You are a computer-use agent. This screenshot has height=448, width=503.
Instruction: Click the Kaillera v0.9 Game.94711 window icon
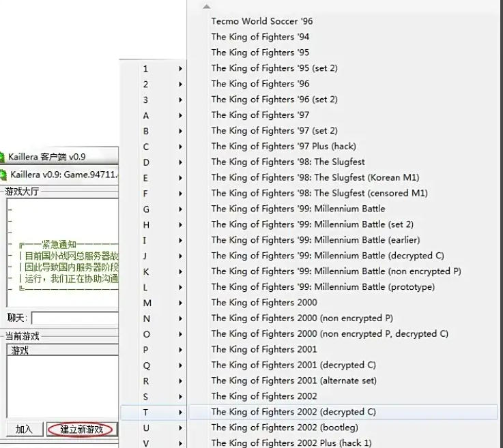click(3, 175)
